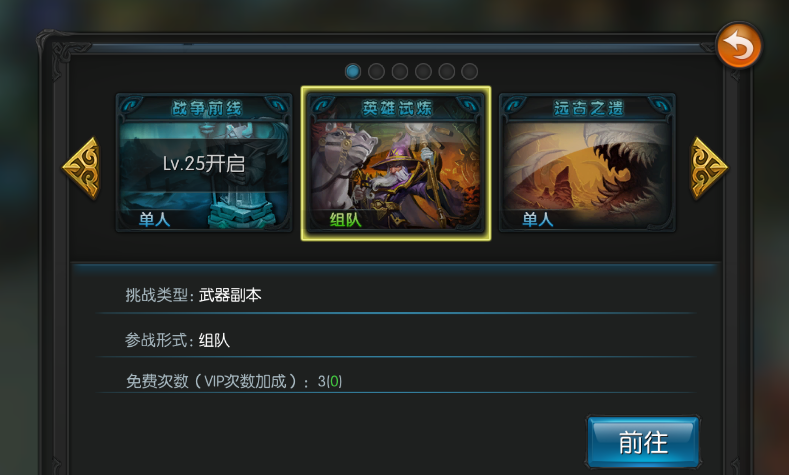The width and height of the screenshot is (789, 475).
Task: Click the golden left carousel arrow
Action: point(82,168)
